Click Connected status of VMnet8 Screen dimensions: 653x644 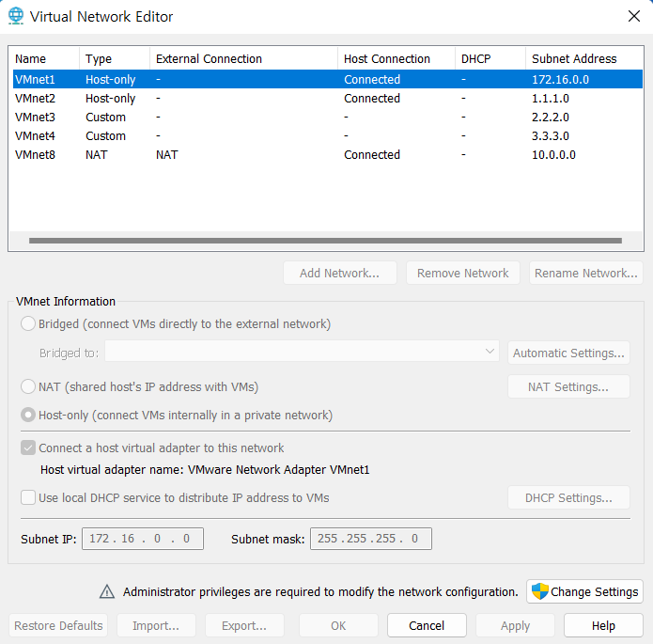372,154
